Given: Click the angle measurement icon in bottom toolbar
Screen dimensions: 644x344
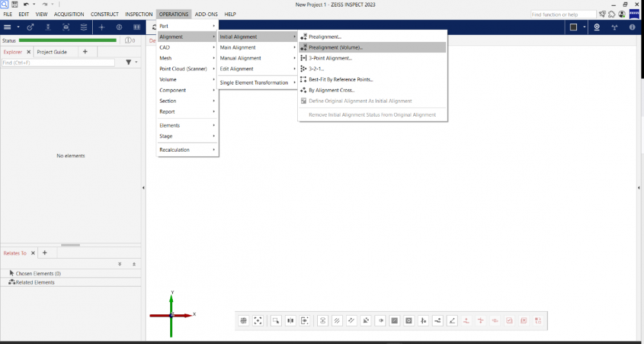Looking at the screenshot, I should [x=452, y=321].
